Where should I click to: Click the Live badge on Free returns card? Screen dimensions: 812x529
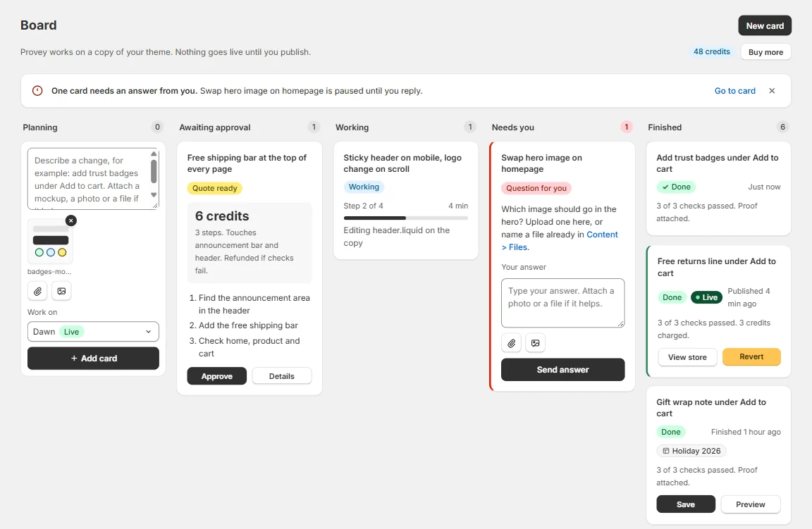tap(706, 297)
